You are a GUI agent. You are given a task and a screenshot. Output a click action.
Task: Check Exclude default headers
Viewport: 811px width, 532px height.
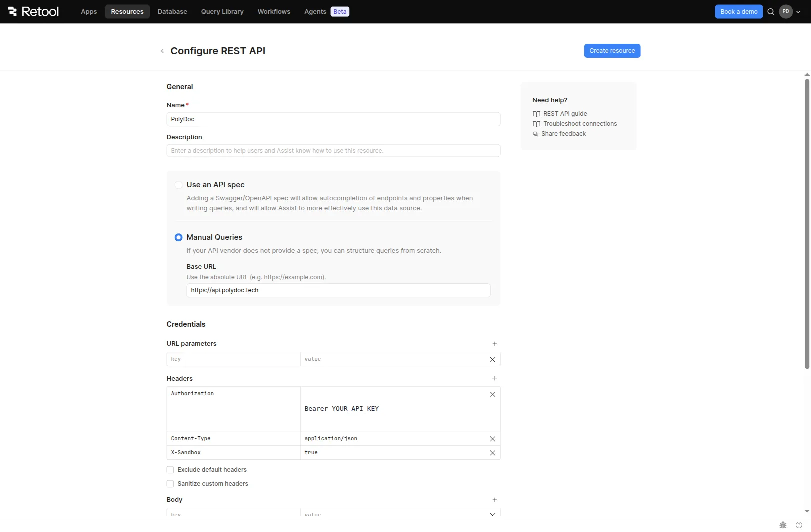[170, 470]
